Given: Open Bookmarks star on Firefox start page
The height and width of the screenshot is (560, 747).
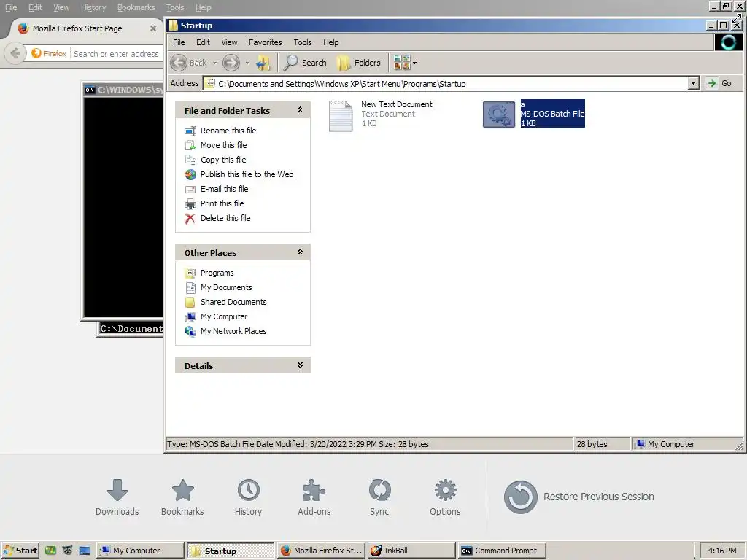Looking at the screenshot, I should (182, 497).
